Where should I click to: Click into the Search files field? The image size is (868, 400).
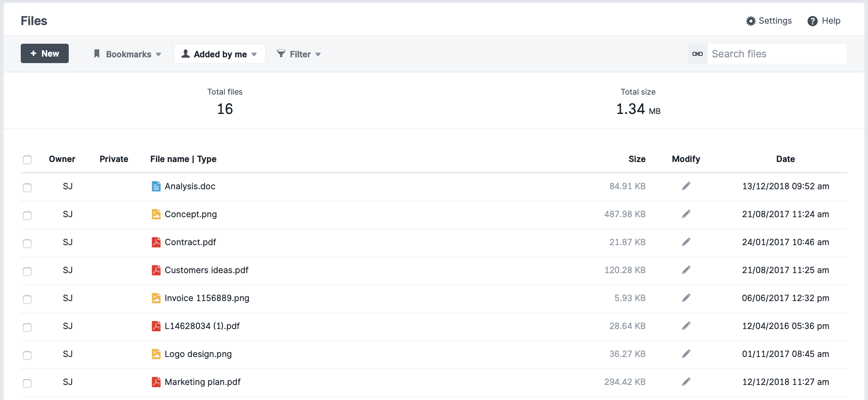pos(777,54)
